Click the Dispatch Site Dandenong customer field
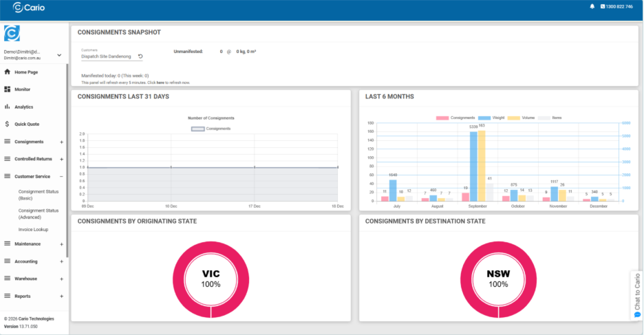Image resolution: width=644 pixels, height=335 pixels. click(x=107, y=56)
